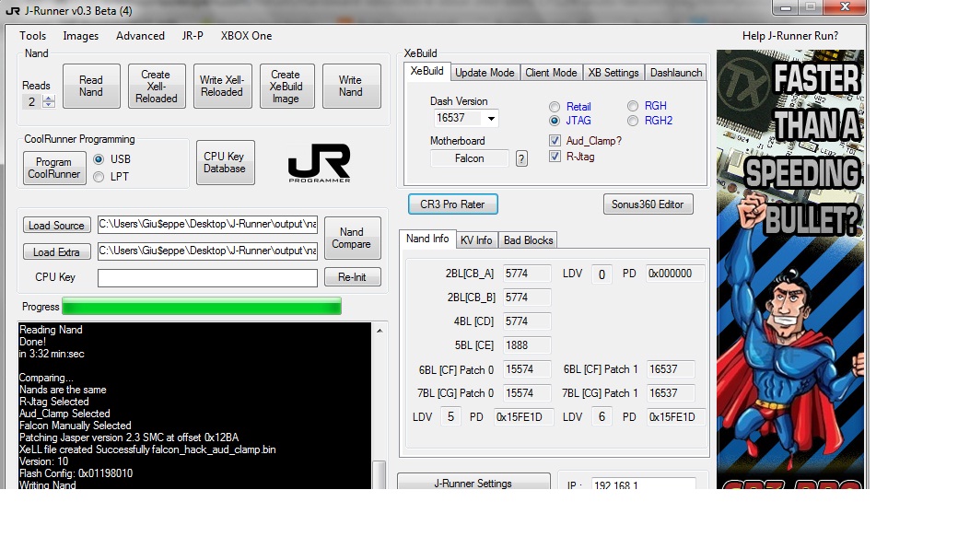Click the Load Extra button
The image size is (958, 560).
click(x=56, y=252)
